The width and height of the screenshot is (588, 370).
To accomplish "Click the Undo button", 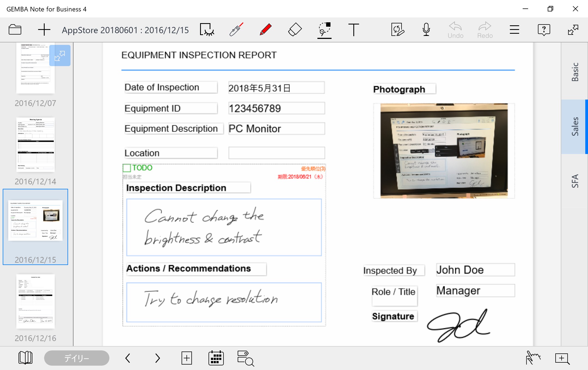I will [455, 30].
